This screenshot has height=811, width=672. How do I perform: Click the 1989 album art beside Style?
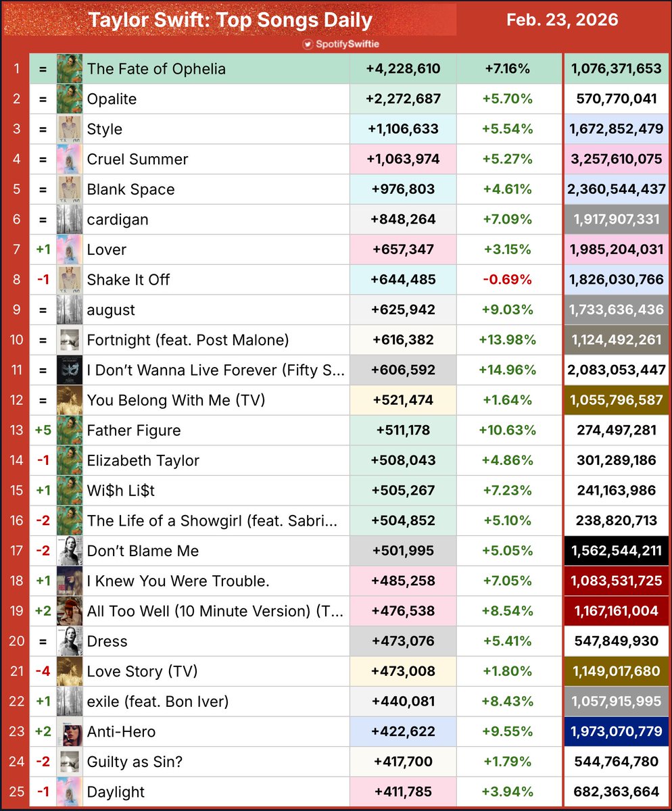click(x=70, y=129)
